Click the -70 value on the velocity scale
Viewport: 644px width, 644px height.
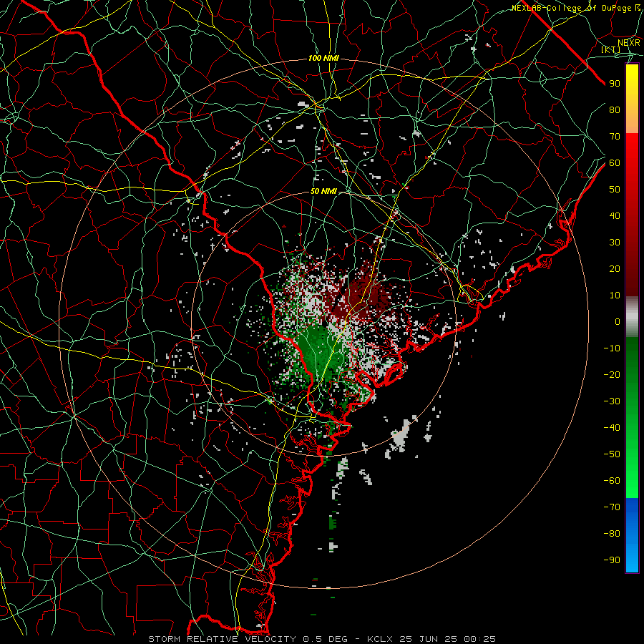[612, 507]
